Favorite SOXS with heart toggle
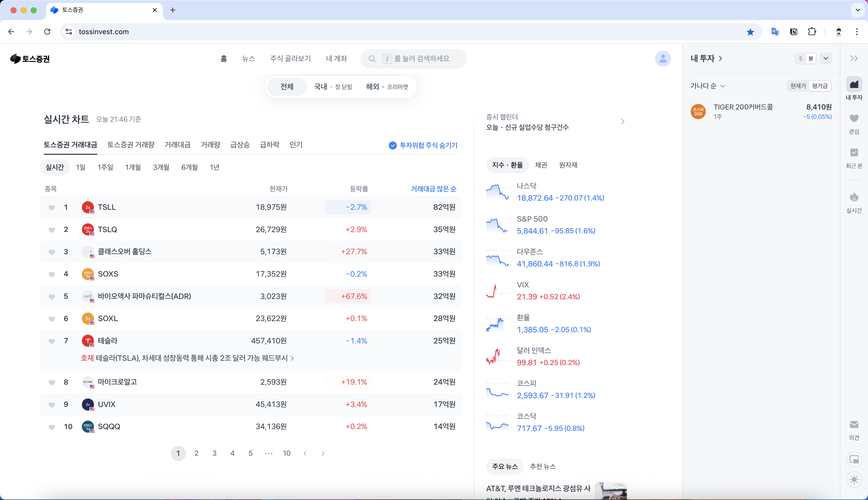The height and width of the screenshot is (500, 868). pyautogui.click(x=52, y=274)
